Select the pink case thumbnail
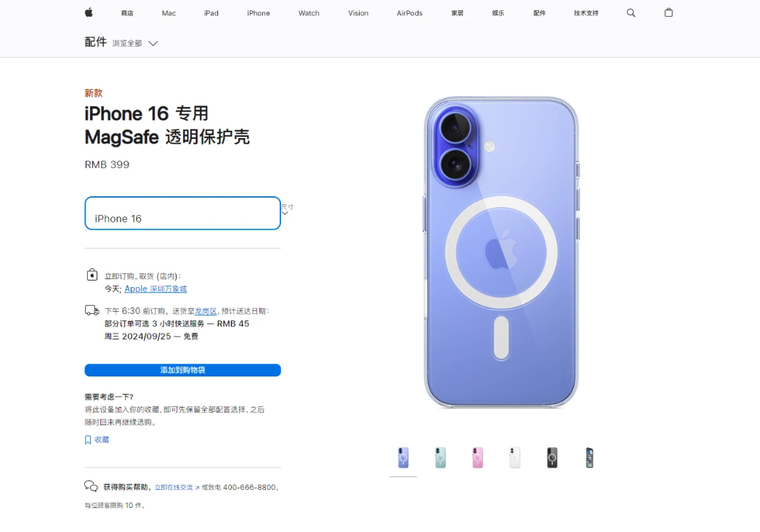The image size is (760, 532). [x=477, y=457]
